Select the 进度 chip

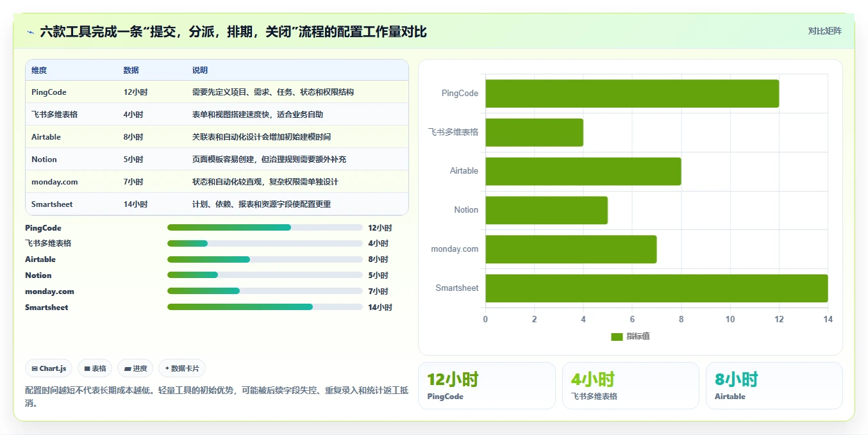pyautogui.click(x=135, y=368)
